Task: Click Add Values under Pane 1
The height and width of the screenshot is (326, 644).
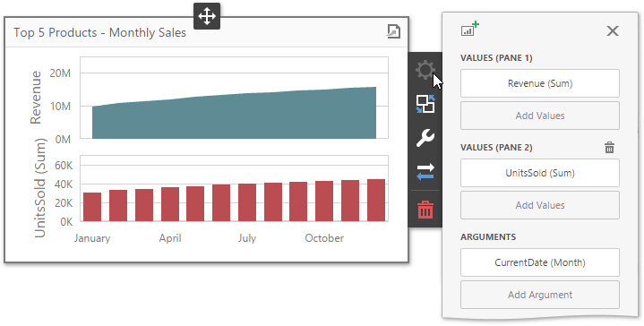Action: pos(540,116)
